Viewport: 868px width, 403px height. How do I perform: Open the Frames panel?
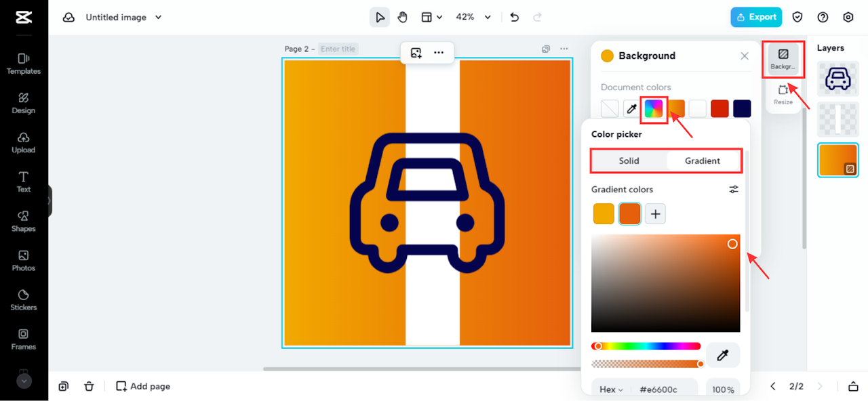coord(24,339)
